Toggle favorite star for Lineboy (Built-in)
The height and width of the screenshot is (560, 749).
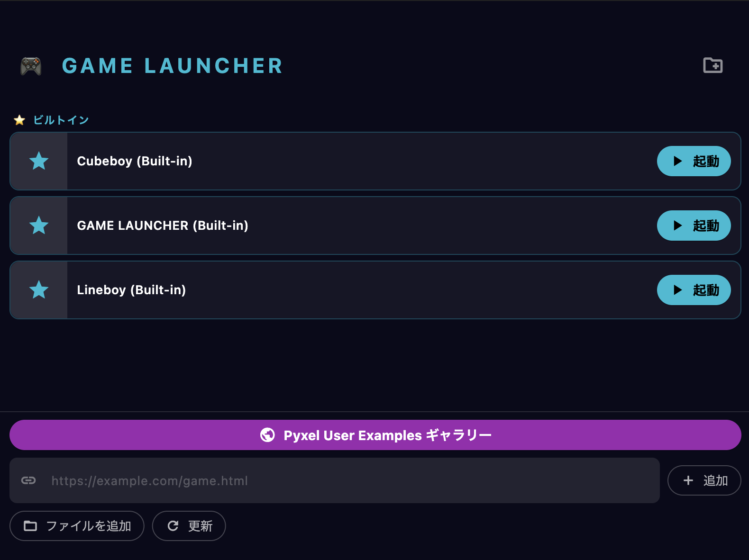click(x=39, y=290)
